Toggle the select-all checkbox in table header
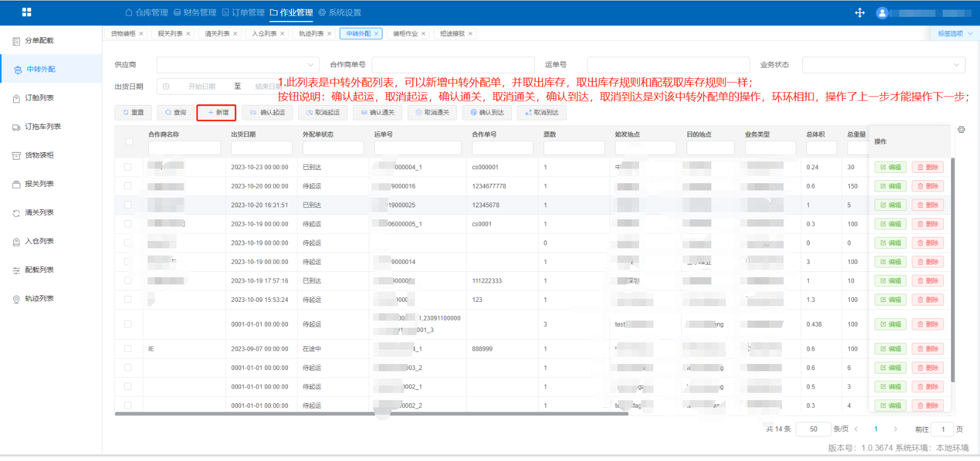 click(129, 142)
